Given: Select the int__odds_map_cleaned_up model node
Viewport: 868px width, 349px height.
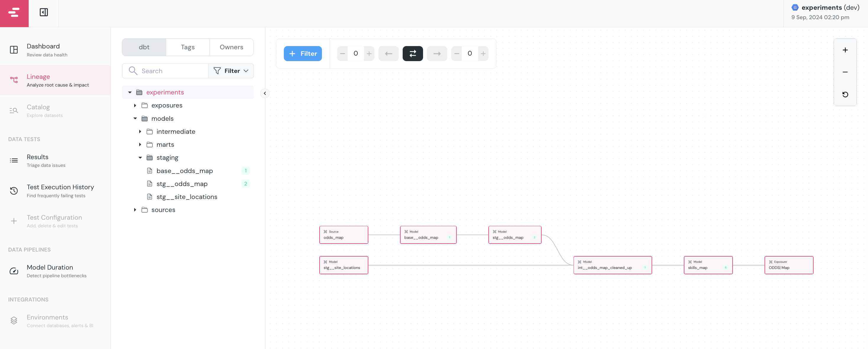Looking at the screenshot, I should pos(612,265).
